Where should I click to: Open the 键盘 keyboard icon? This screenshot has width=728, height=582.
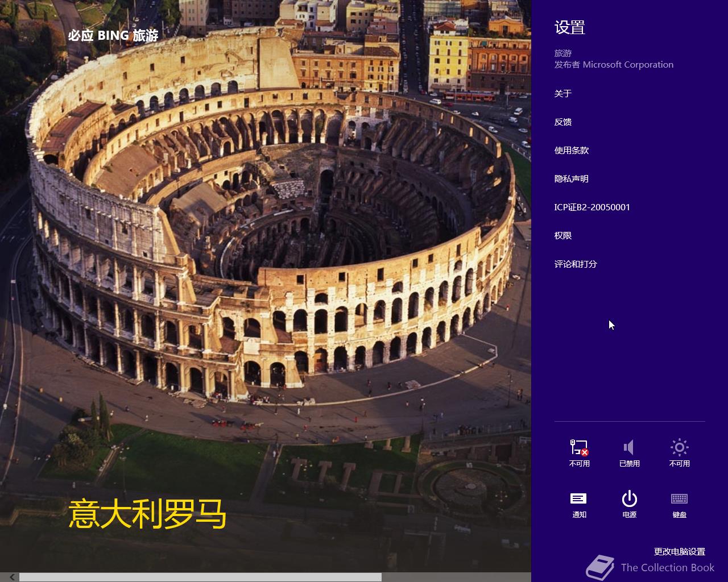[x=679, y=504]
